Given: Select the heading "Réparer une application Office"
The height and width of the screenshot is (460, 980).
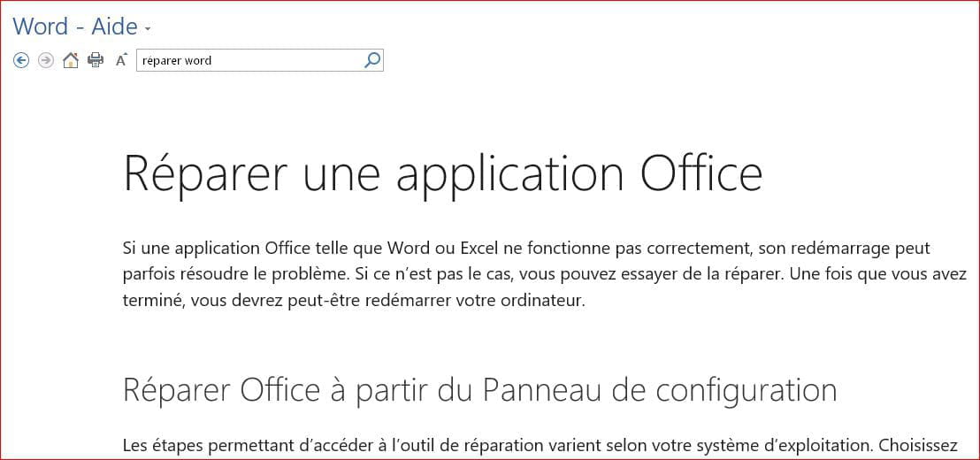Looking at the screenshot, I should click(x=443, y=172).
